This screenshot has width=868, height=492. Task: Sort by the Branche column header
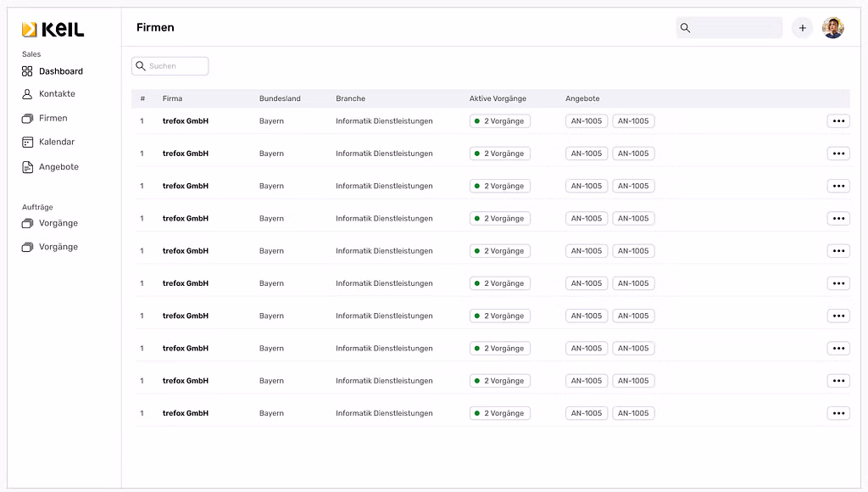350,98
